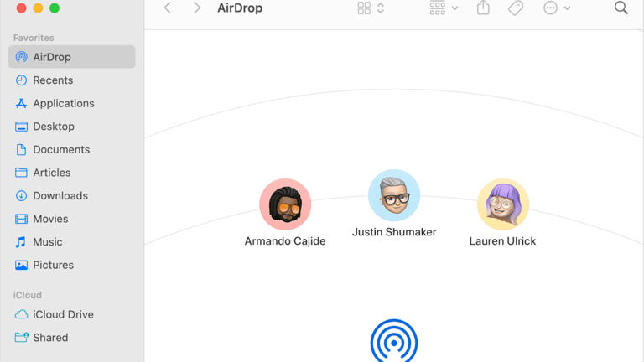
Task: Select Shared under iCloud
Action: tap(71, 338)
